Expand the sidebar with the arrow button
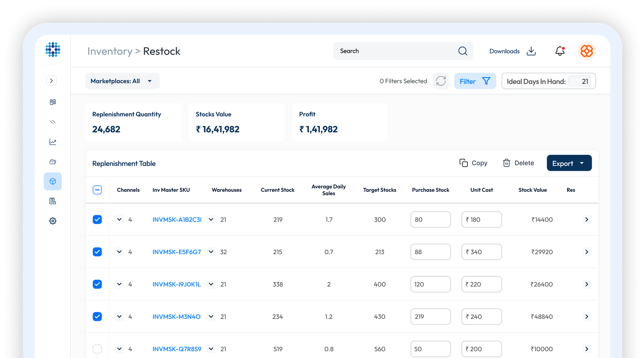Viewport: 644px width, 358px height. 52,80
